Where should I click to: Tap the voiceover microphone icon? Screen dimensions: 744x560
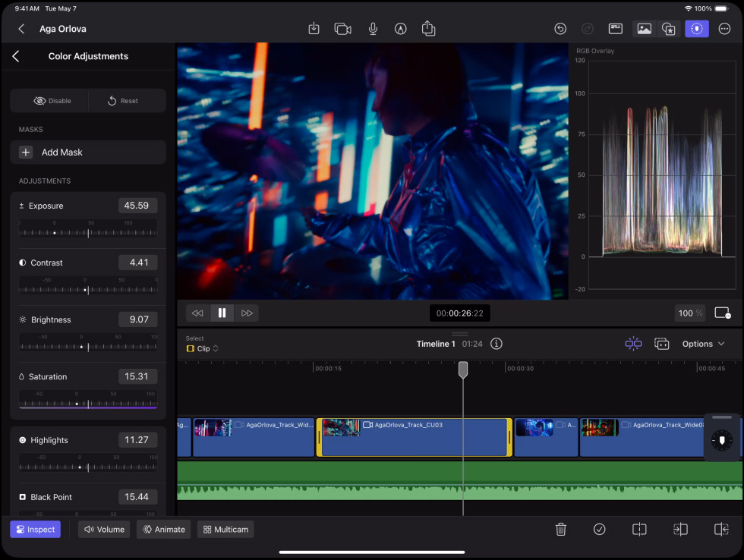(x=373, y=29)
